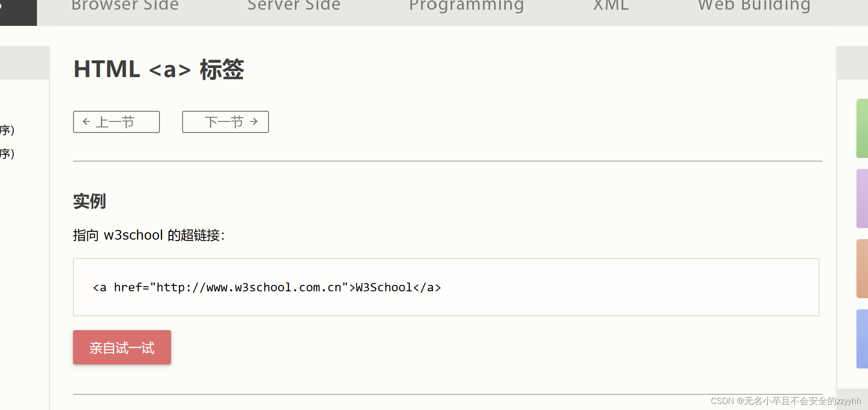
Task: Open the Programming menu
Action: [x=466, y=6]
